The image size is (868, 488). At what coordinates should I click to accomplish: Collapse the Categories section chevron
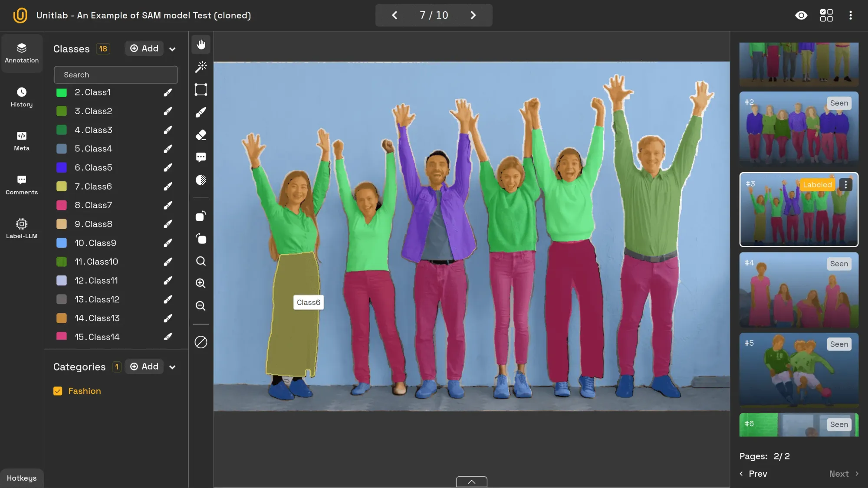172,367
